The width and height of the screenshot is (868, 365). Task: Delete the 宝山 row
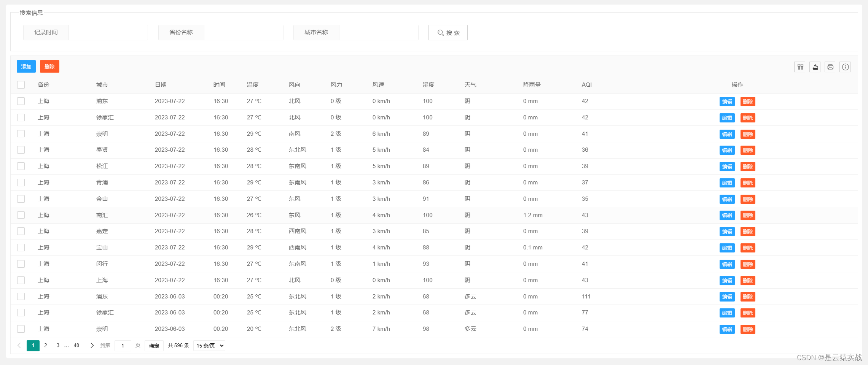pyautogui.click(x=748, y=248)
